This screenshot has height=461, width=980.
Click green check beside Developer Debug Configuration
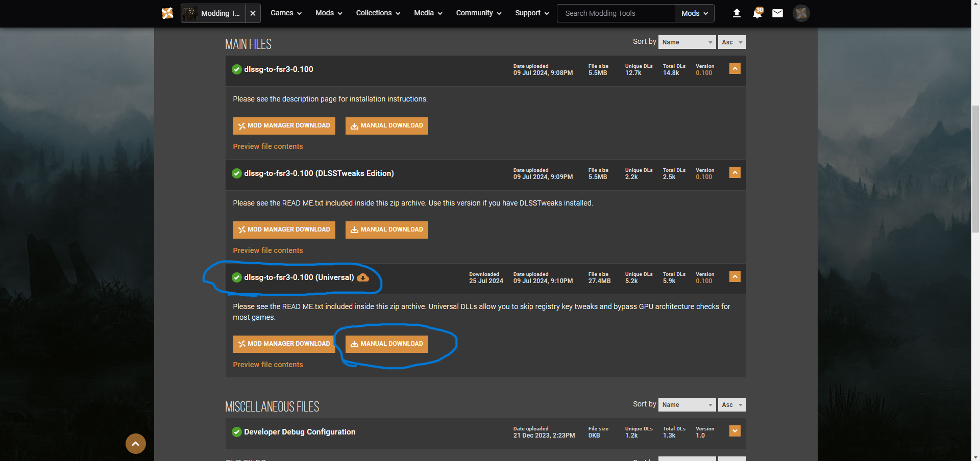point(237,432)
